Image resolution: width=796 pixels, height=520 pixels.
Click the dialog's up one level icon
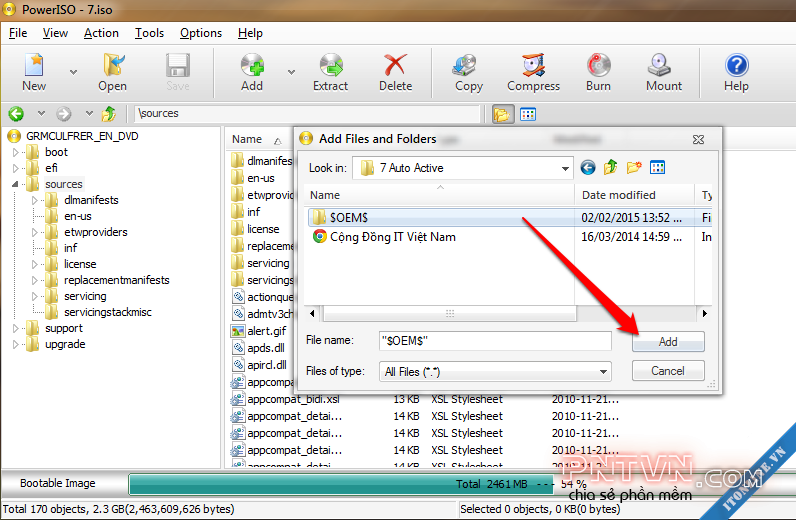click(x=611, y=167)
